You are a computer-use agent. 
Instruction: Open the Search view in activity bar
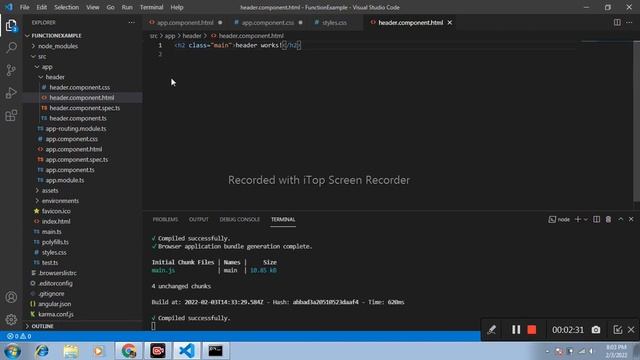[x=11, y=48]
